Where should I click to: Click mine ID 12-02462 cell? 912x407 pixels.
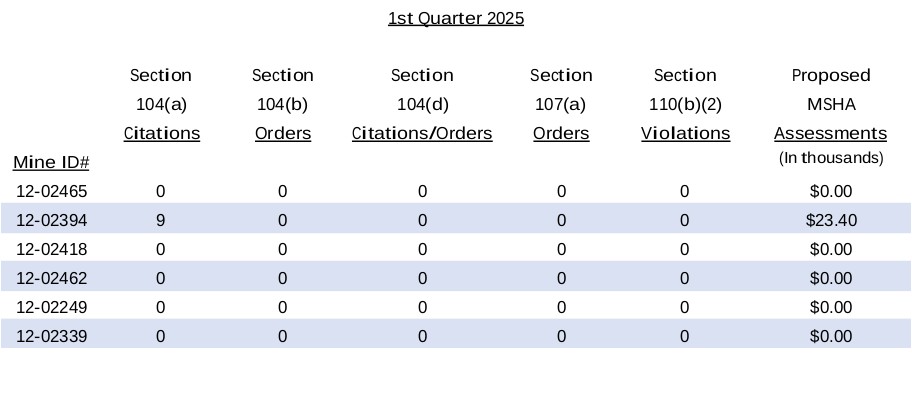pyautogui.click(x=52, y=278)
